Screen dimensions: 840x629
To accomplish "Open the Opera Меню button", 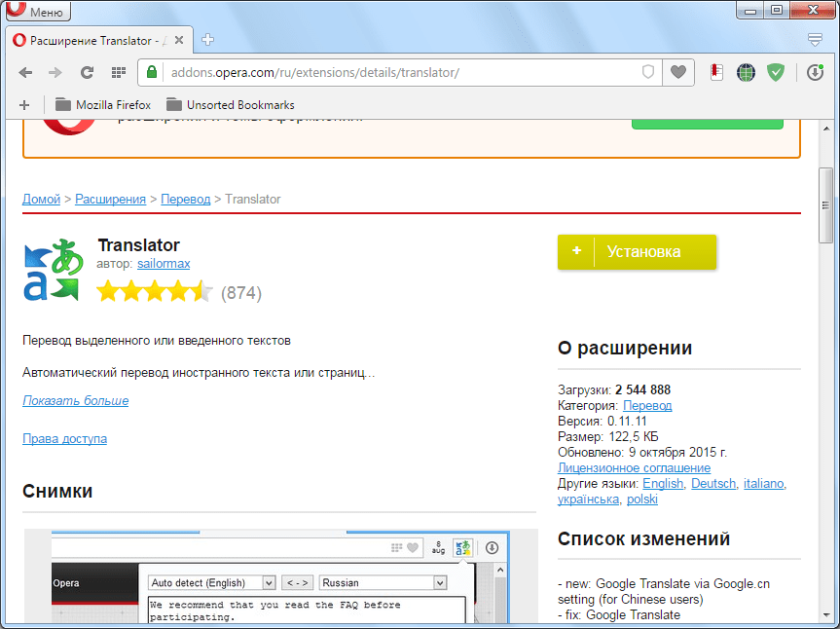I will tap(39, 12).
